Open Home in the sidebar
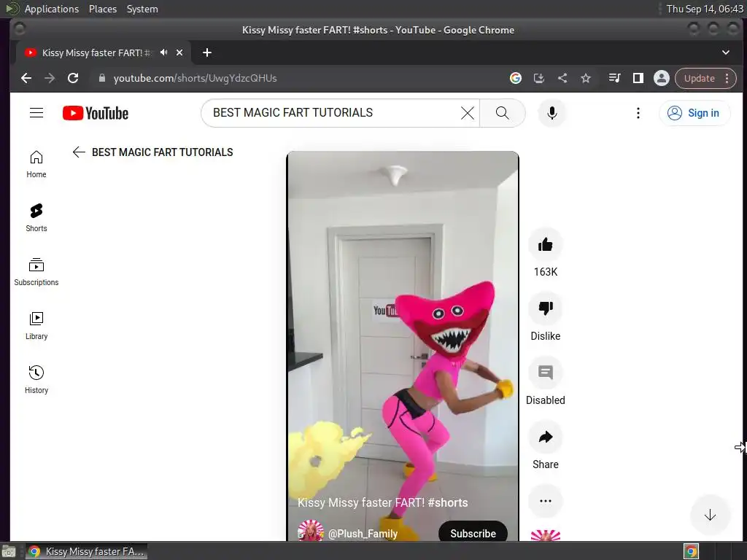The image size is (747, 560). pos(36,164)
